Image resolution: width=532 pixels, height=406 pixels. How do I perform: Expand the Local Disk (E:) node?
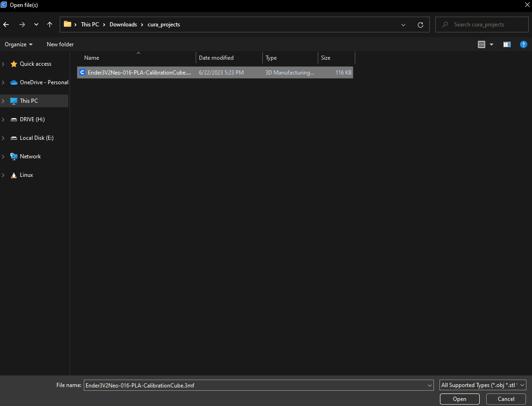point(3,138)
